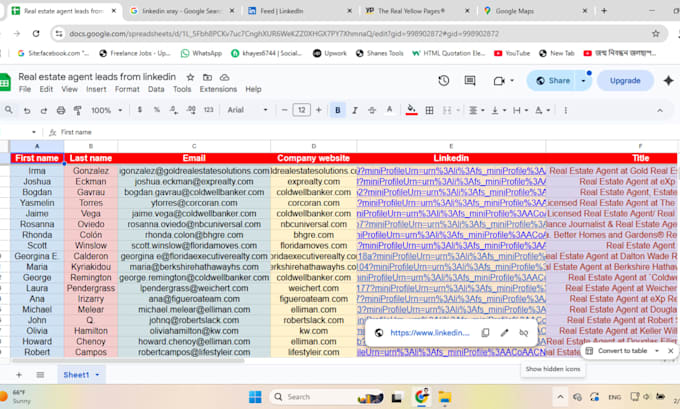Click the Undo icon in the toolbar
Screen dimensions: 680x409
(27, 111)
